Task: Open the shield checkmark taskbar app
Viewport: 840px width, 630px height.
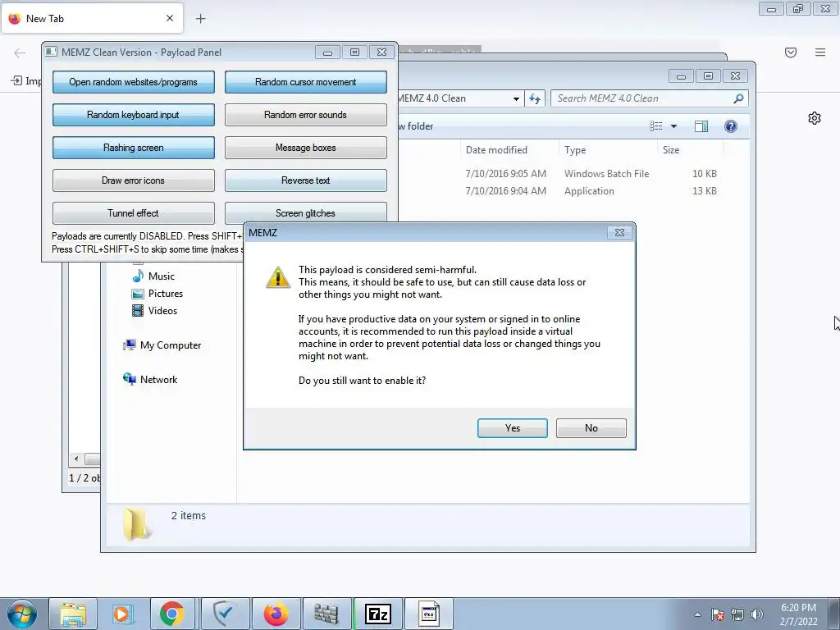Action: [225, 614]
